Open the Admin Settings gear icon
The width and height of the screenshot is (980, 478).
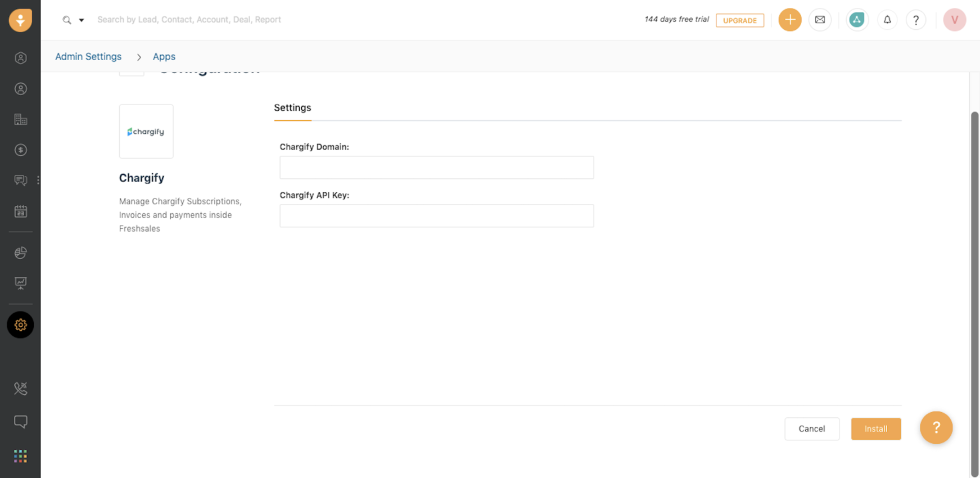pyautogui.click(x=20, y=325)
